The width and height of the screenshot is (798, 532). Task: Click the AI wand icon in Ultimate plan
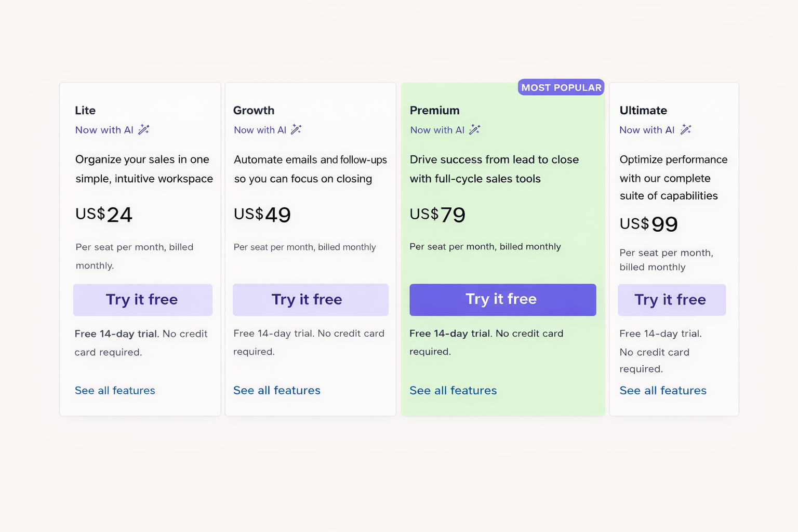(686, 129)
